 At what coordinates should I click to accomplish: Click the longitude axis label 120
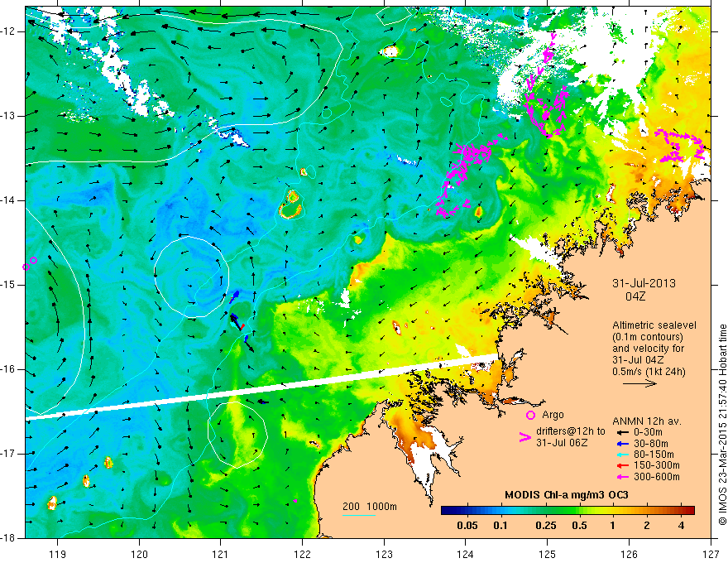pyautogui.click(x=139, y=554)
